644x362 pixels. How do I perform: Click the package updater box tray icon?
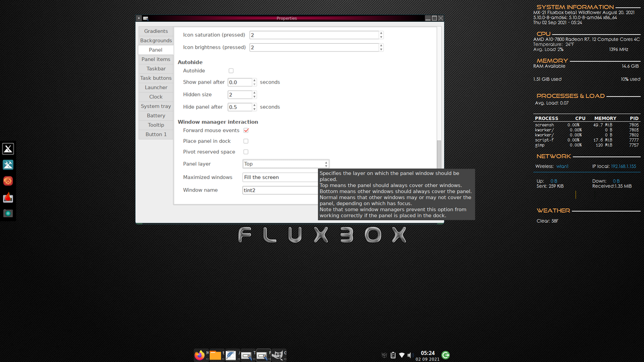[x=384, y=355]
